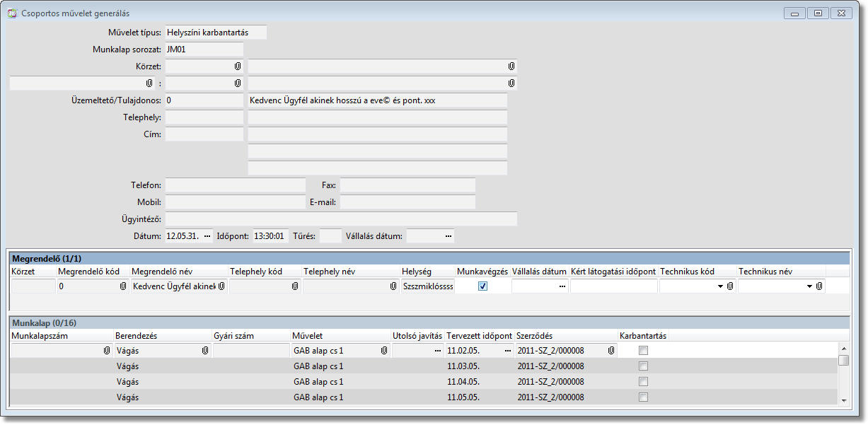Maximize the Csoportos művelet generálás window
868x425 pixels.
pyautogui.click(x=818, y=13)
